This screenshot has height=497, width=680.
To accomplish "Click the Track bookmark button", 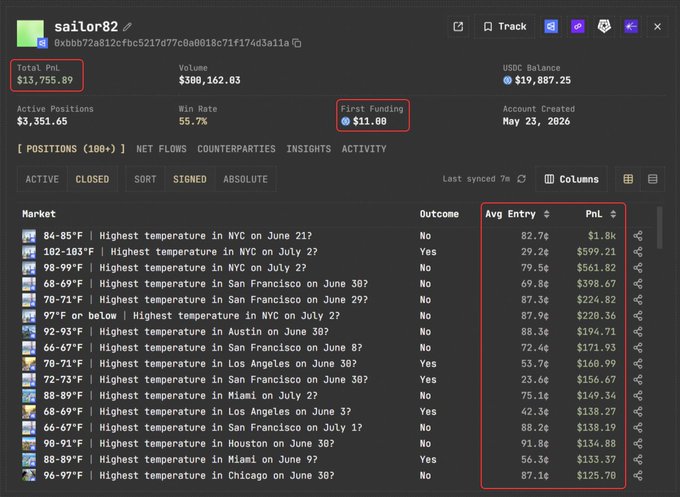I will 505,27.
